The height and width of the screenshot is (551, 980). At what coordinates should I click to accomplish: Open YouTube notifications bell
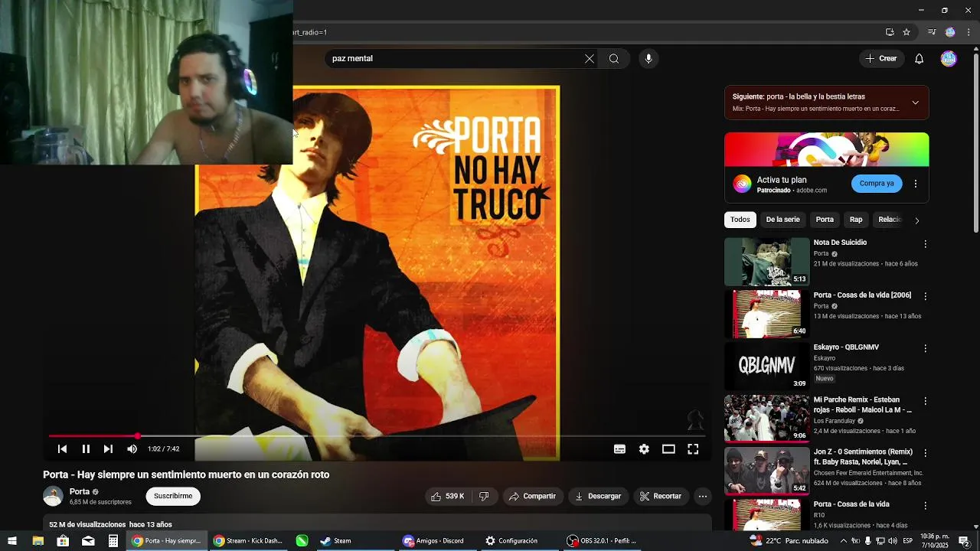click(920, 59)
